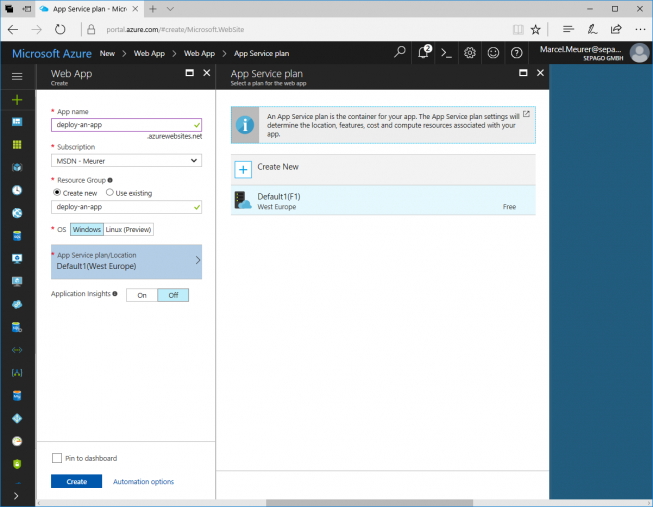This screenshot has height=507, width=653.
Task: Choose Windows OS option
Action: [x=87, y=230]
